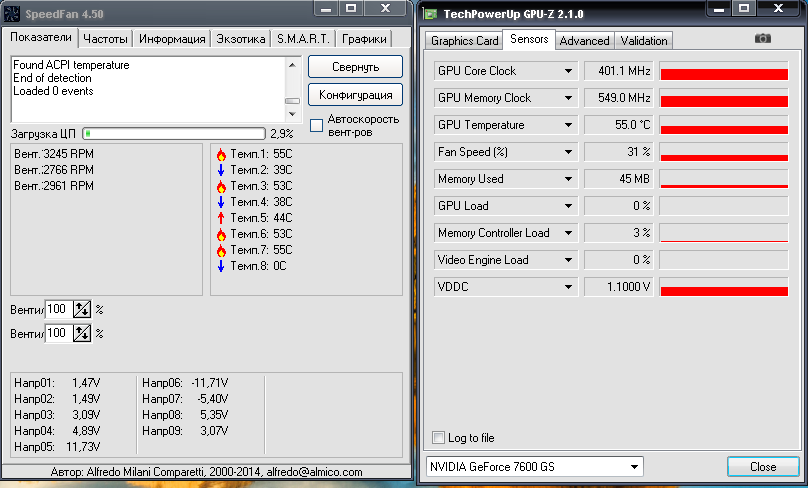Expand the Fan Speed (%) sensor dropdown
The image size is (808, 488).
pyautogui.click(x=568, y=152)
